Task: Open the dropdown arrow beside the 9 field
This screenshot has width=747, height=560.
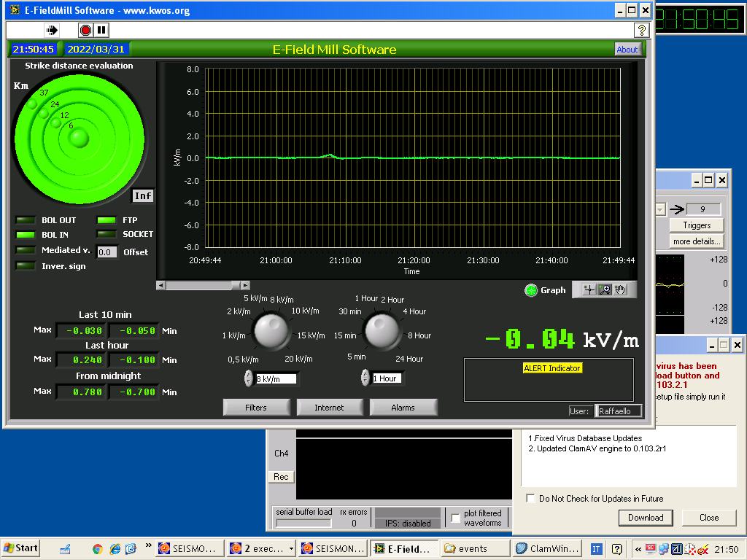Action: click(660, 209)
